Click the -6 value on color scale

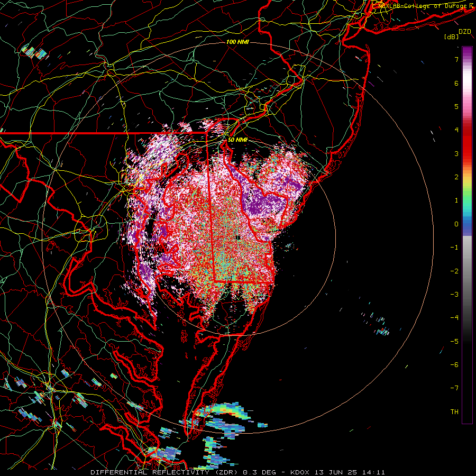pos(454,364)
